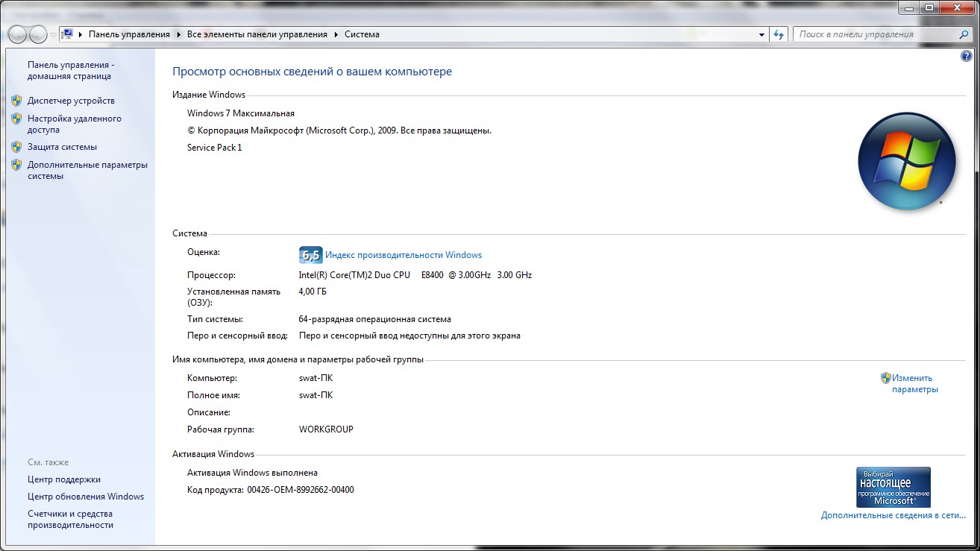
Task: Open "Индекс производительности Windows" link
Action: (403, 255)
